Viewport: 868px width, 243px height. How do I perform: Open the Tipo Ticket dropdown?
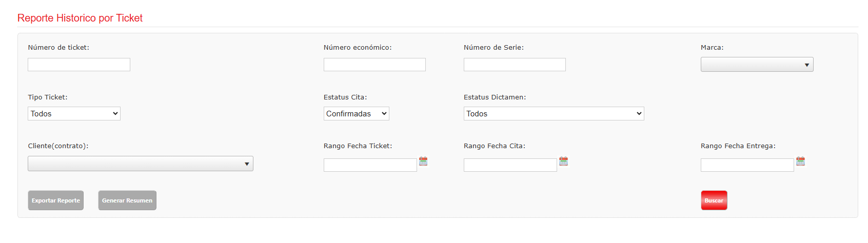(74, 114)
